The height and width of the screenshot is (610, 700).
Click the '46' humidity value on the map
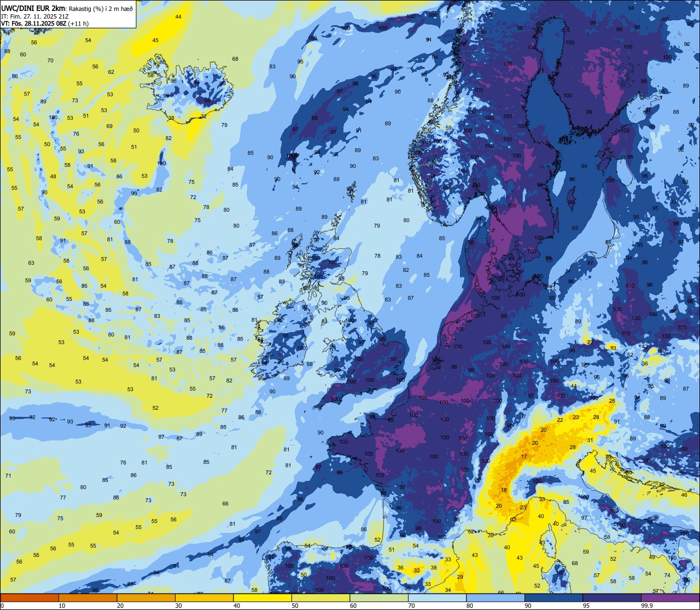click(x=684, y=495)
